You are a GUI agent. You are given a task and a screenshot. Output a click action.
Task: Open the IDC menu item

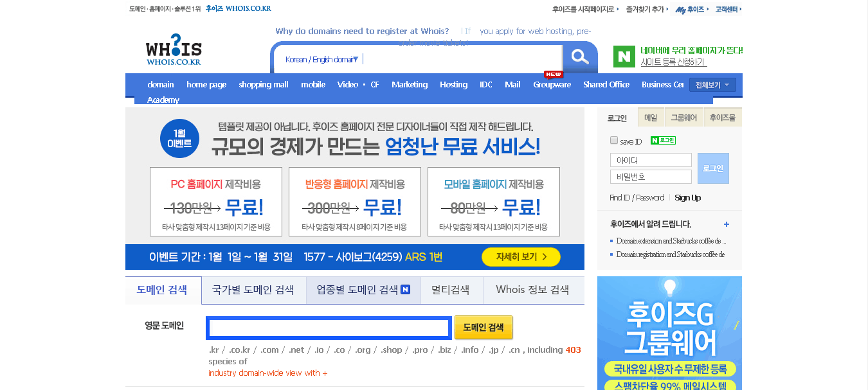(x=486, y=85)
